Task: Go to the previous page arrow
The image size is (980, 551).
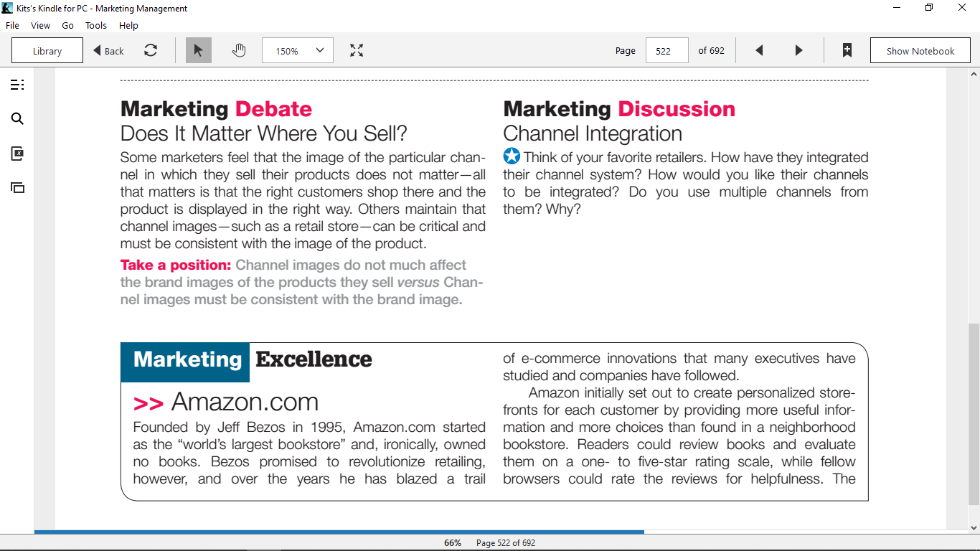Action: 759,50
